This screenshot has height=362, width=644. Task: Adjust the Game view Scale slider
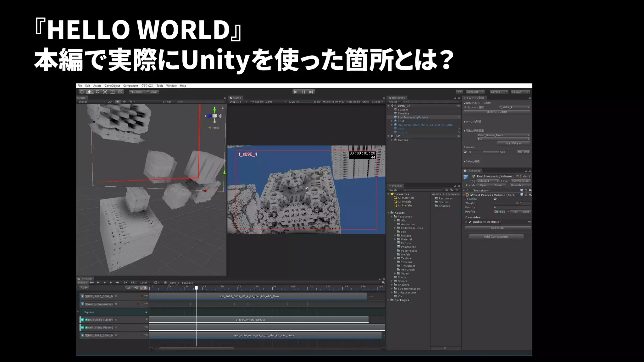(x=304, y=102)
